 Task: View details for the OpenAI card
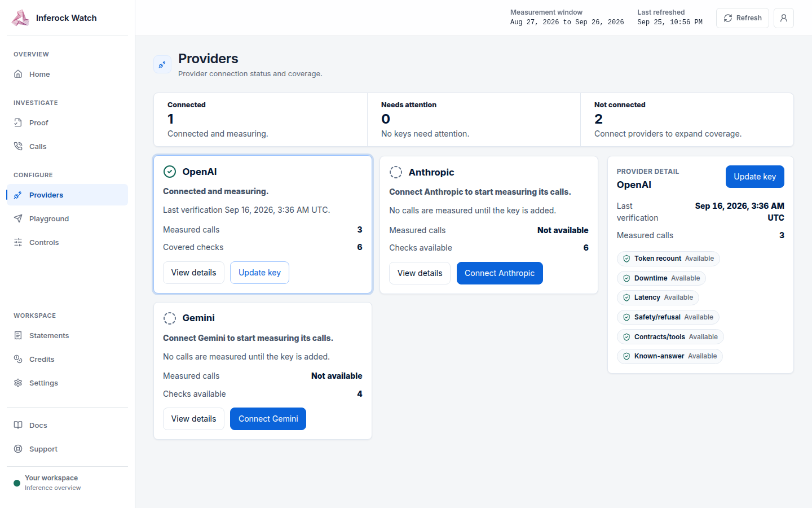coord(193,273)
